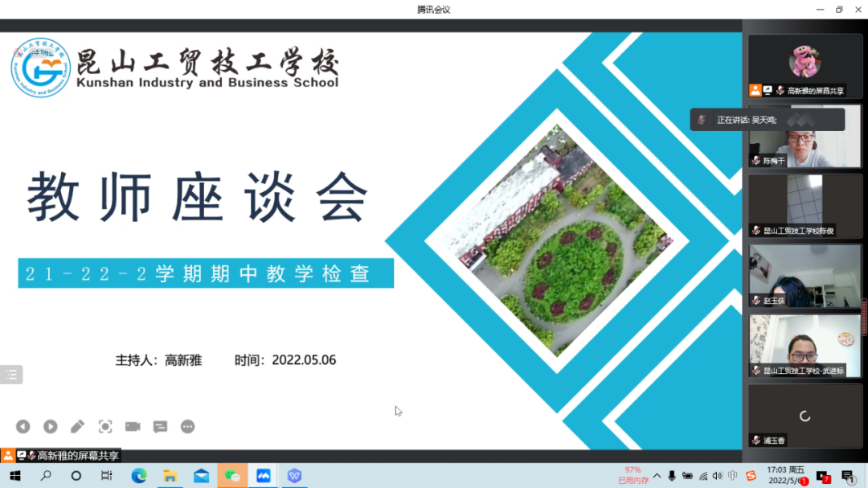Click the screen capture focus icon
Viewport: 868px width, 488px height.
[x=105, y=427]
